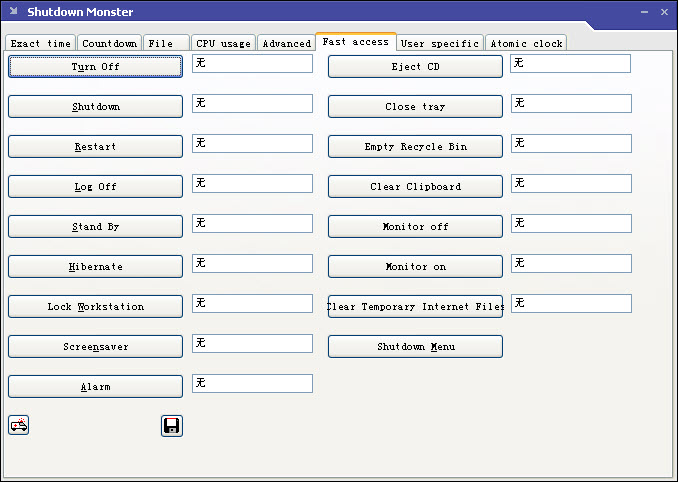Click the Lock Workstation button
Screen dimensions: 678x482
[x=95, y=307]
